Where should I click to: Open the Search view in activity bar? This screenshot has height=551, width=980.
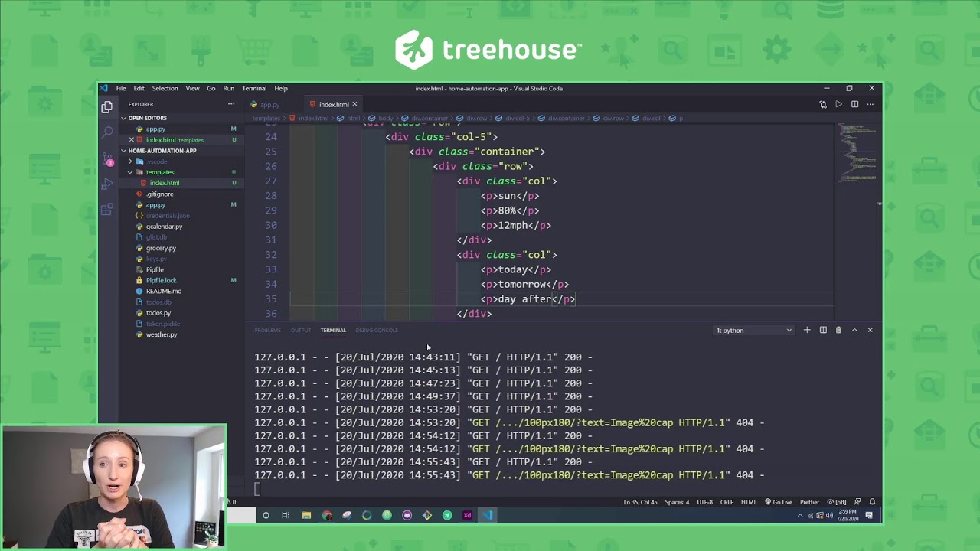pyautogui.click(x=107, y=132)
